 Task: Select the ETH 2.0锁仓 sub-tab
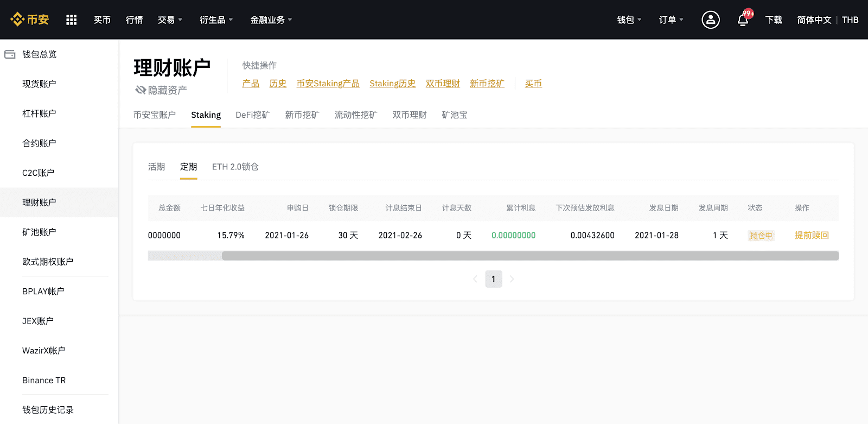click(235, 167)
